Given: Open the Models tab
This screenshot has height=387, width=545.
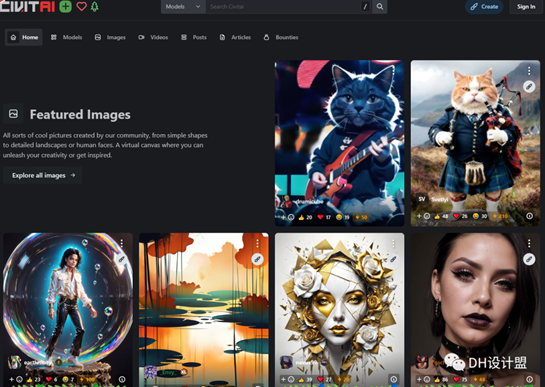Looking at the screenshot, I should [66, 37].
